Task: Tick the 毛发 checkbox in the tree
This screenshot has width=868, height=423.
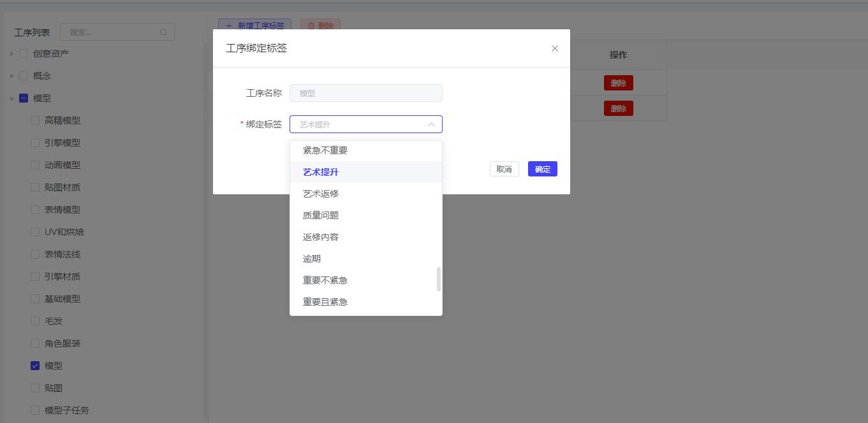Action: (35, 321)
